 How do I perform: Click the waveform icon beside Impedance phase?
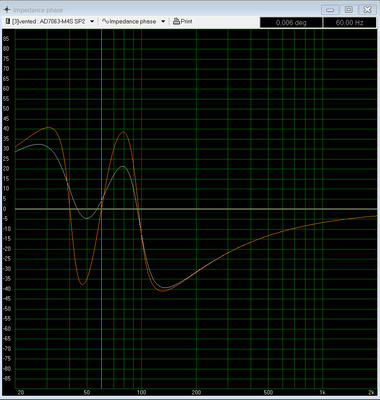[x=105, y=21]
